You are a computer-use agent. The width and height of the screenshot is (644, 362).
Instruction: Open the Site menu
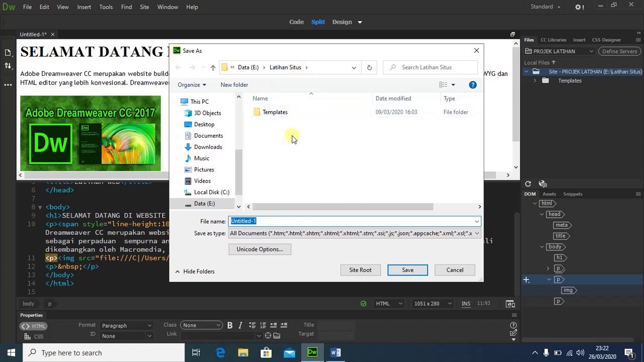(144, 7)
